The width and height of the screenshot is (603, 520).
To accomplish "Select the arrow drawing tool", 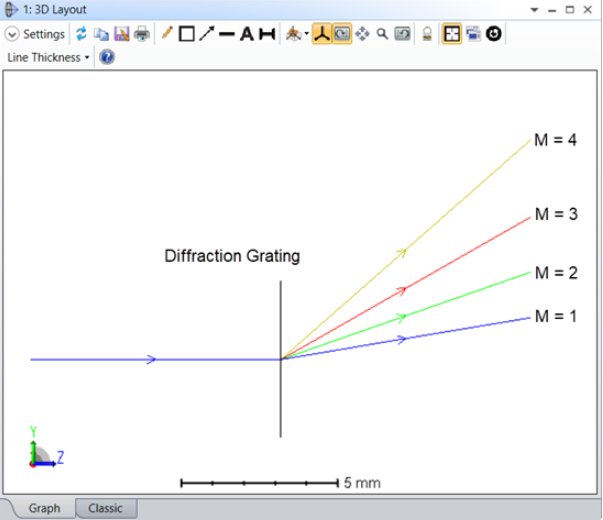I will (206, 34).
